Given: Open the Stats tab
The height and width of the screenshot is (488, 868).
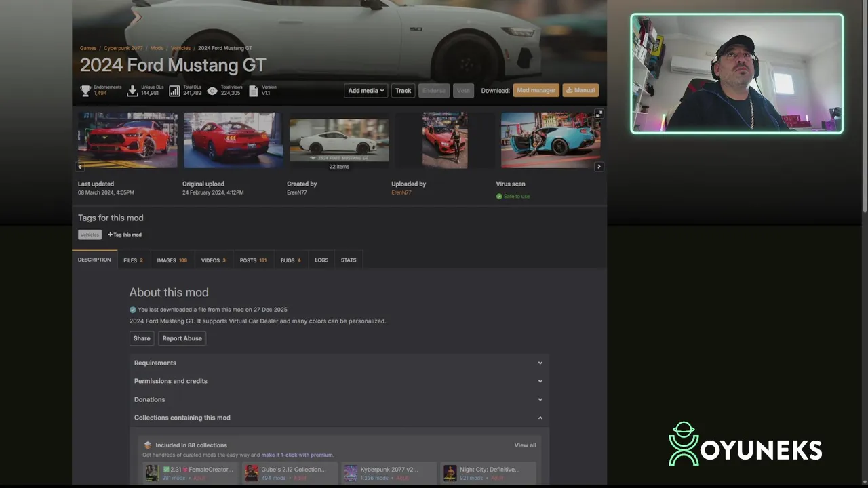Looking at the screenshot, I should click(x=349, y=260).
